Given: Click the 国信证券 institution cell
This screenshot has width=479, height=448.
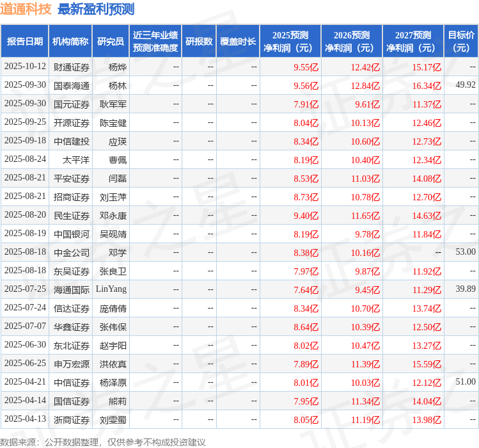Looking at the screenshot, I should (72, 401).
